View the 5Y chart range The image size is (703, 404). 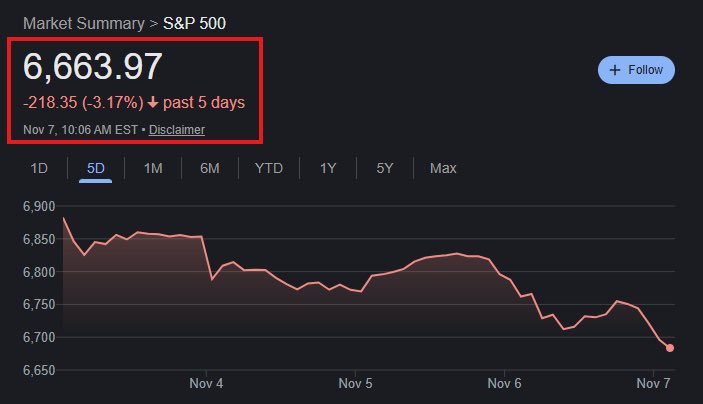click(385, 168)
